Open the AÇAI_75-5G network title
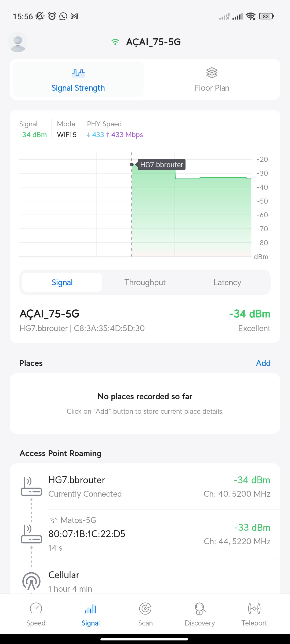This screenshot has height=644, width=290. (153, 42)
